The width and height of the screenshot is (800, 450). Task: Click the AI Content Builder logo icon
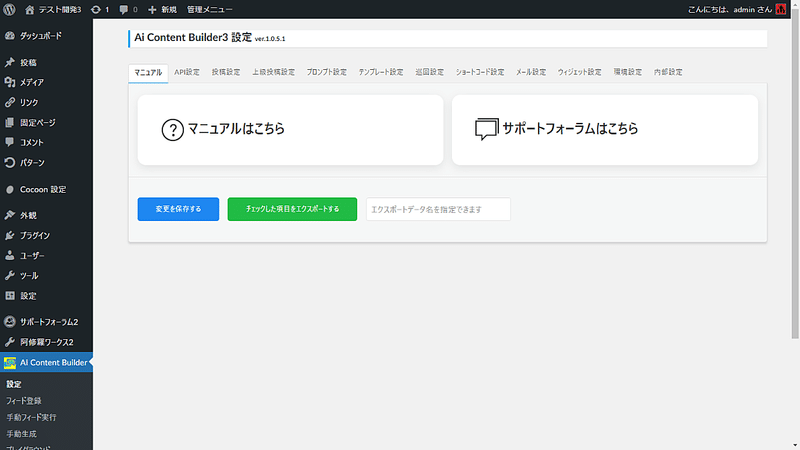pyautogui.click(x=10, y=363)
